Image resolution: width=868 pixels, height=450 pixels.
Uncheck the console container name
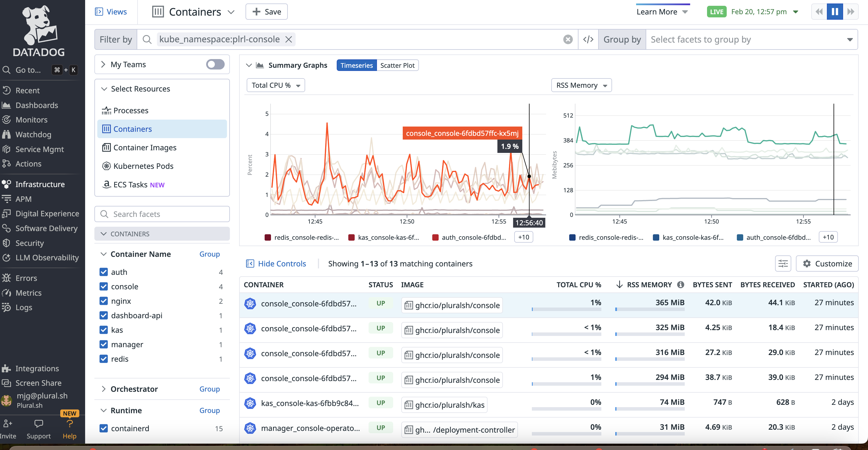104,286
